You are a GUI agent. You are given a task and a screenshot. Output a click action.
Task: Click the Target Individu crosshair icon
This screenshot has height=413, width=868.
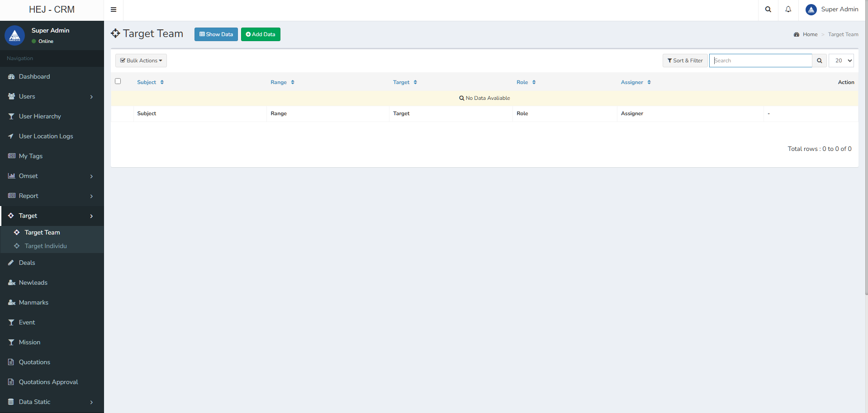(17, 246)
